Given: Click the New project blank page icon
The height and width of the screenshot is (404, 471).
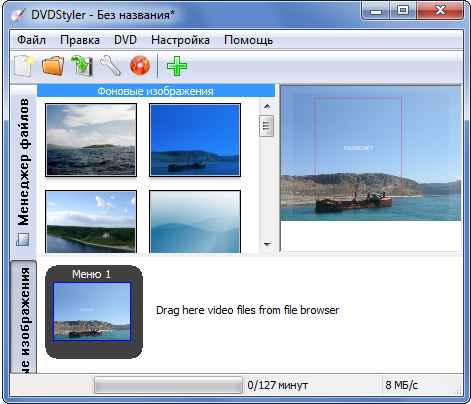Looking at the screenshot, I should (24, 66).
